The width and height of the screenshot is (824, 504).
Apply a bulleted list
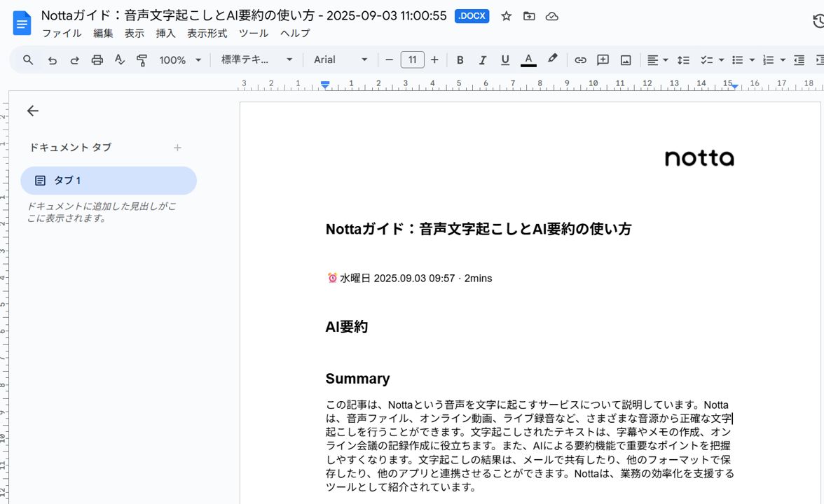[x=737, y=60]
